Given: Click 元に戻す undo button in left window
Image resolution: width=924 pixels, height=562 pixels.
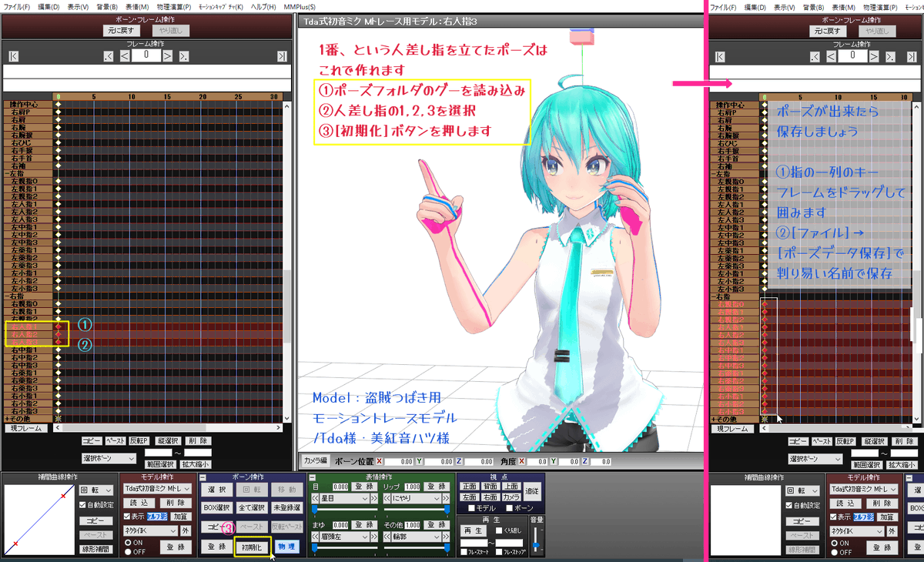Looking at the screenshot, I should point(122,32).
